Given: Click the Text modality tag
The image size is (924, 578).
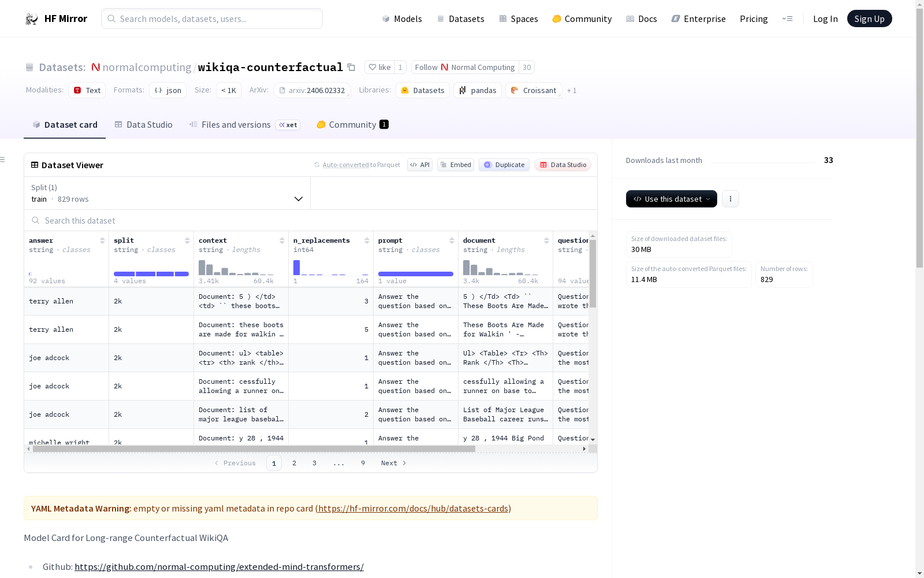Looking at the screenshot, I should point(87,90).
